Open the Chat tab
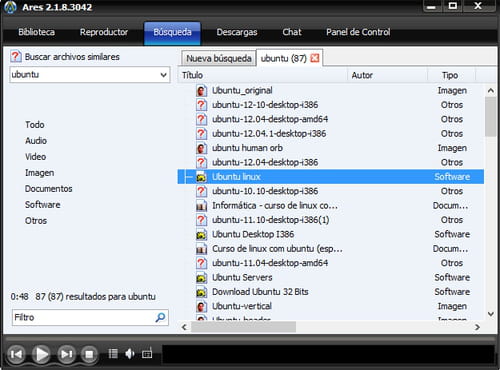The height and width of the screenshot is (370, 500). pos(292,32)
